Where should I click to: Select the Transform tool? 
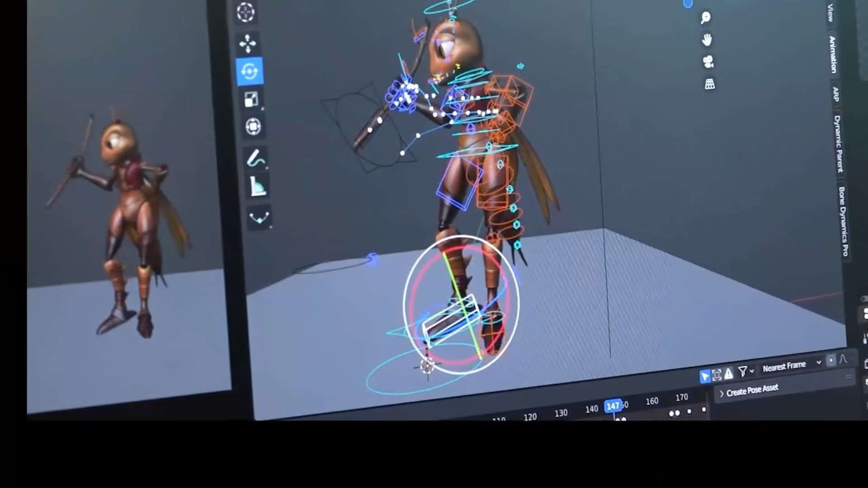tap(253, 127)
